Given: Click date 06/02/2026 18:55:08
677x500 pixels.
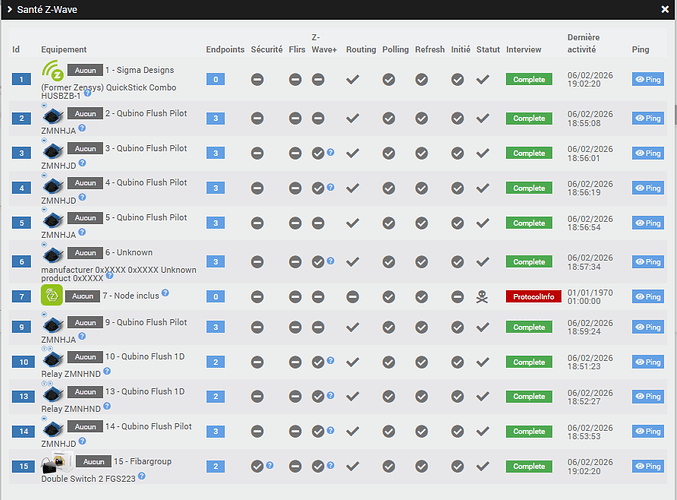Looking at the screenshot, I should (590, 118).
